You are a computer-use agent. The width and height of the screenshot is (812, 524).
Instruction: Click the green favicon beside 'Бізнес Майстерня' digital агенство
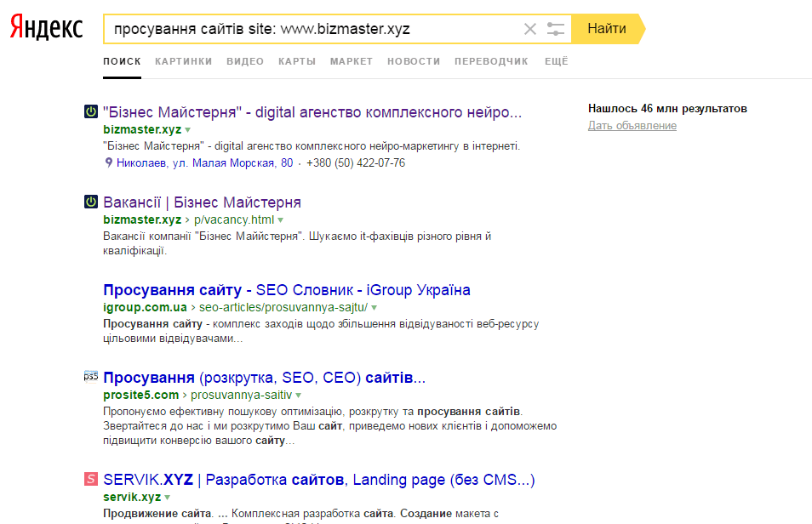[x=91, y=111]
